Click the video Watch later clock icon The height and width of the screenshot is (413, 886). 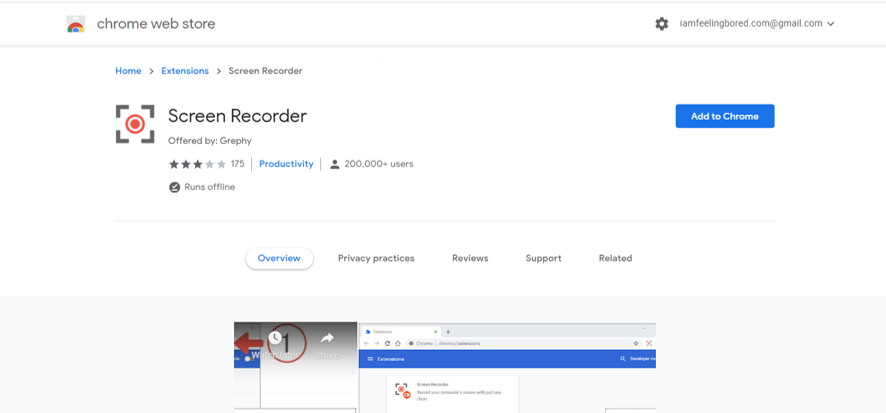(275, 339)
